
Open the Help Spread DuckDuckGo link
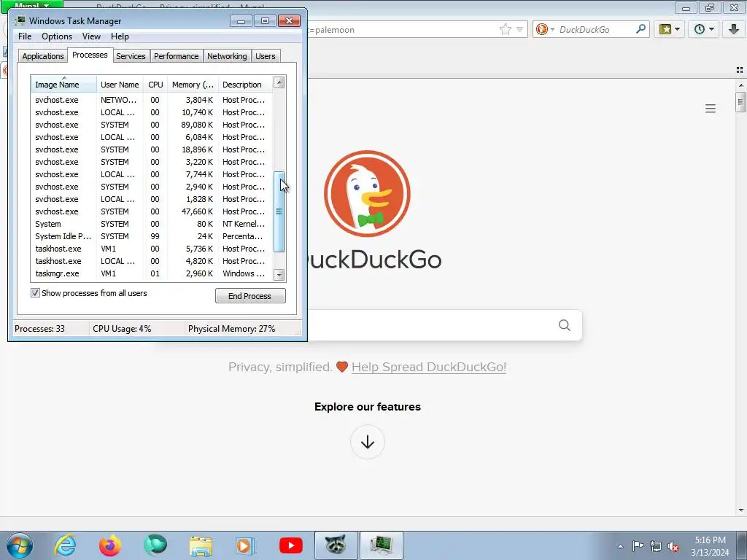tap(429, 367)
